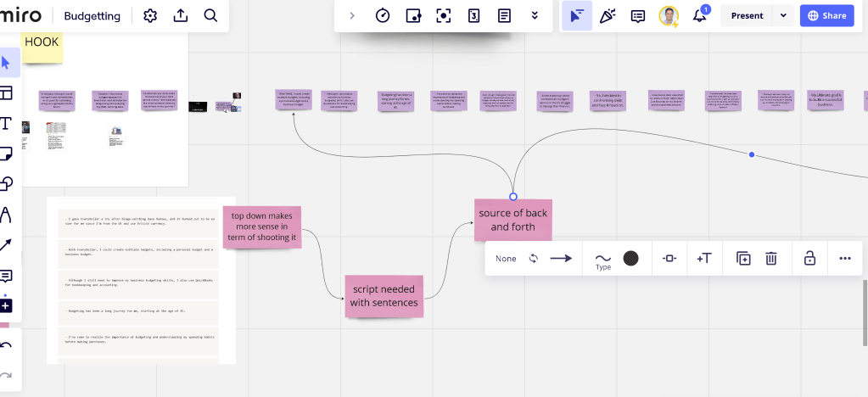Expand the collapsed apps toolbar chevron

pos(352,15)
